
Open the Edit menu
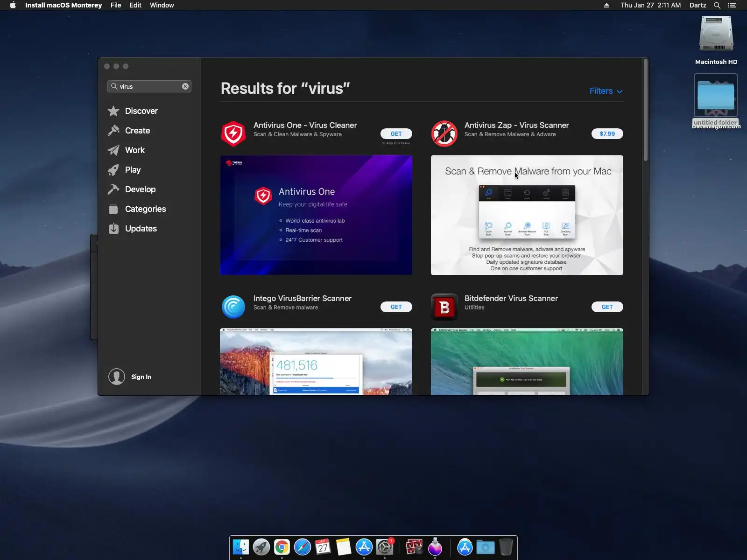[135, 5]
